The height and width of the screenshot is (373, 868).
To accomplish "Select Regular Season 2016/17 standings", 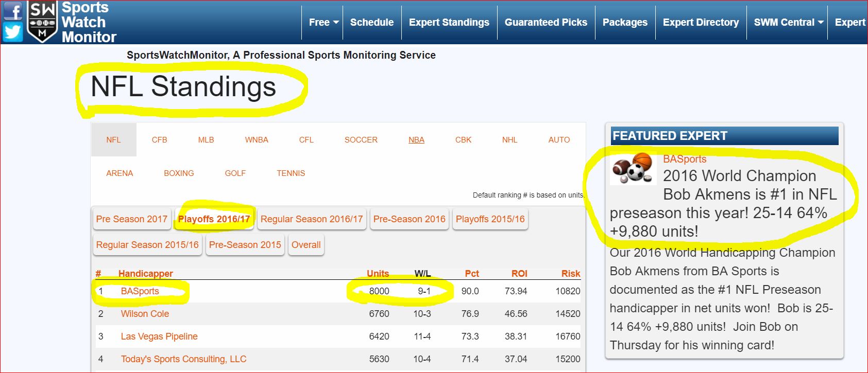I will click(x=312, y=219).
